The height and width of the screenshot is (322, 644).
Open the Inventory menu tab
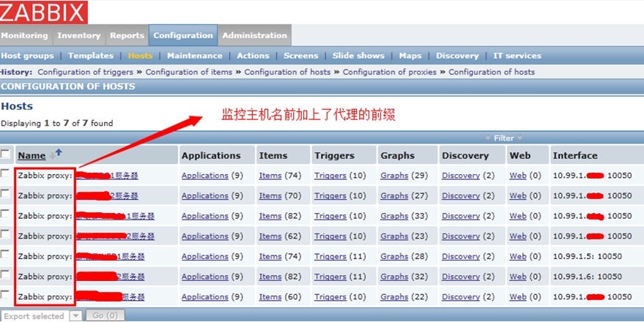click(79, 35)
